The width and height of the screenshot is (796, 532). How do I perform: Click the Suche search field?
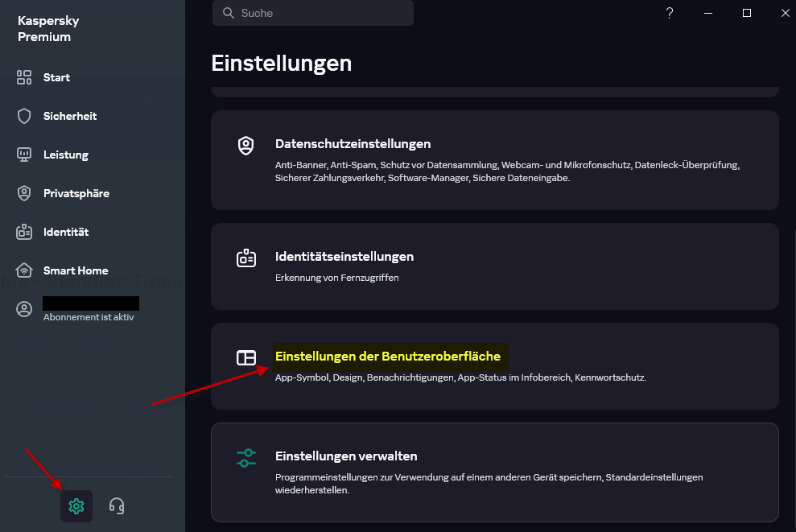pos(313,13)
